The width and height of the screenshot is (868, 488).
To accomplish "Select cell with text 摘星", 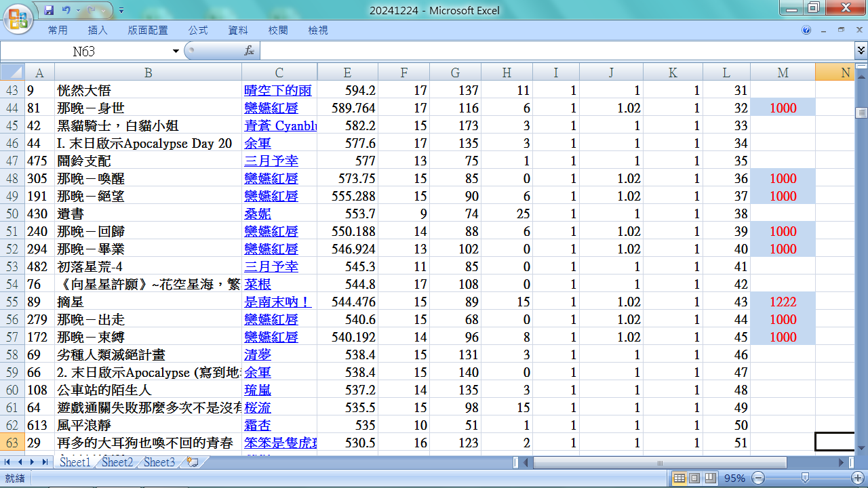I will tap(148, 302).
